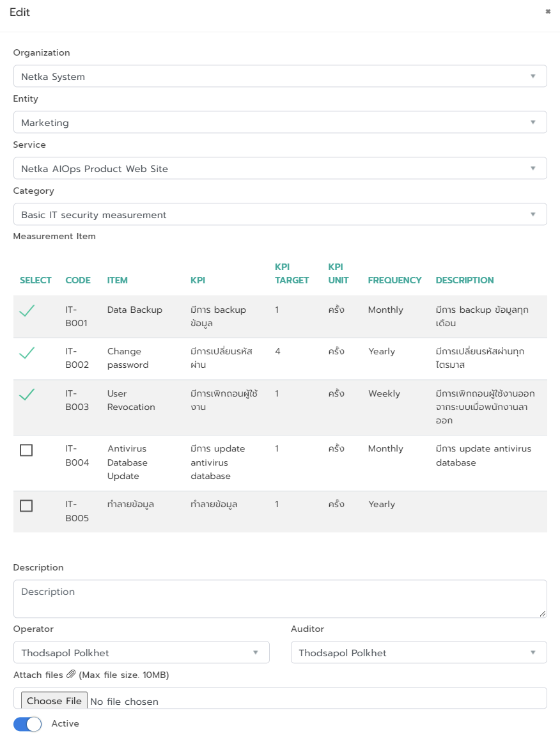This screenshot has height=740, width=560.
Task: Uncheck the IT-B002 Change password item
Action: (x=27, y=355)
